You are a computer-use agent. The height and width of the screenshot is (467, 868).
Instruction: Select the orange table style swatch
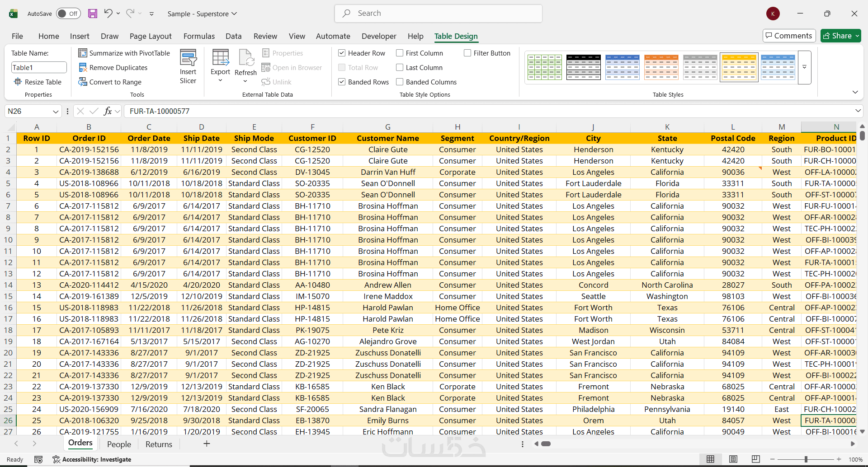[661, 67]
